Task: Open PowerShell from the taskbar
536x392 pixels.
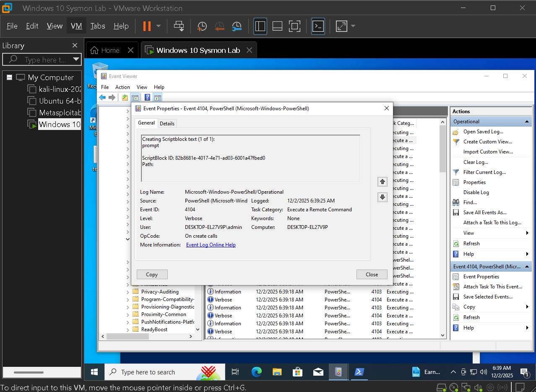Action: (359, 372)
